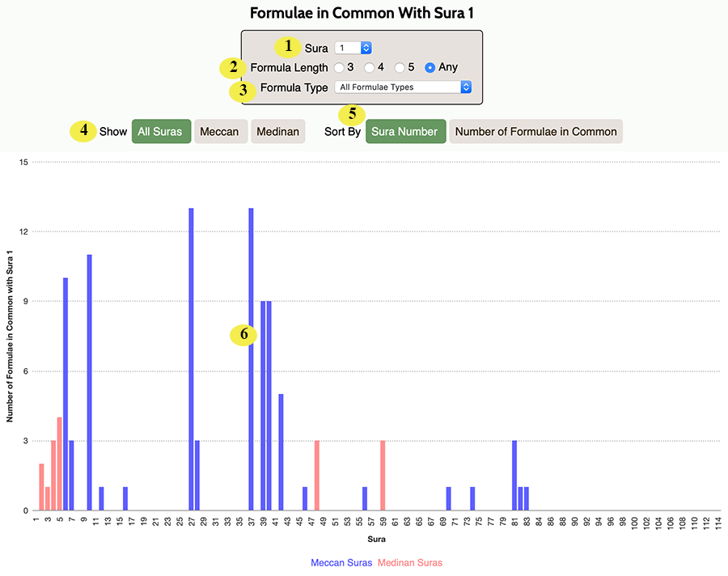The image size is (728, 576).
Task: Click the tall blue bar for sura 27
Action: pyautogui.click(x=191, y=359)
